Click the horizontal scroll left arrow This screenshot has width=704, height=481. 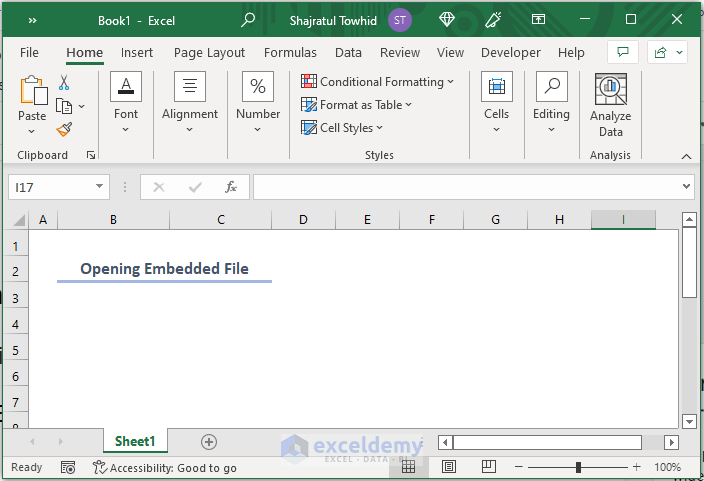coord(445,442)
